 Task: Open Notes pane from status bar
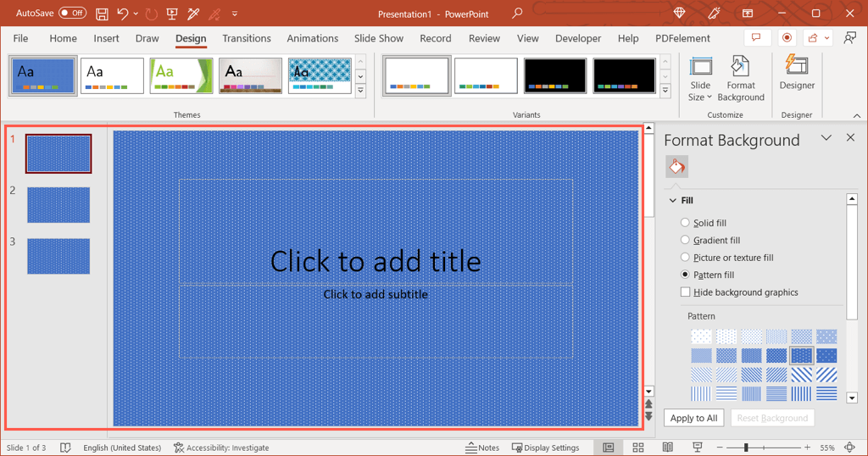[482, 448]
